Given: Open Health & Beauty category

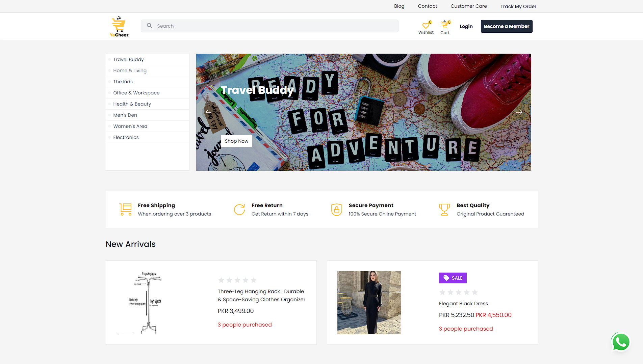Looking at the screenshot, I should coord(132,104).
